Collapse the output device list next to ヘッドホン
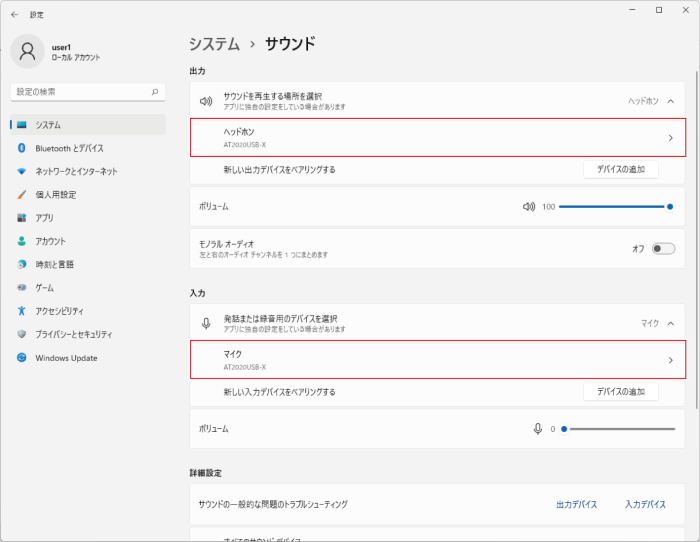The width and height of the screenshot is (700, 542). (671, 101)
